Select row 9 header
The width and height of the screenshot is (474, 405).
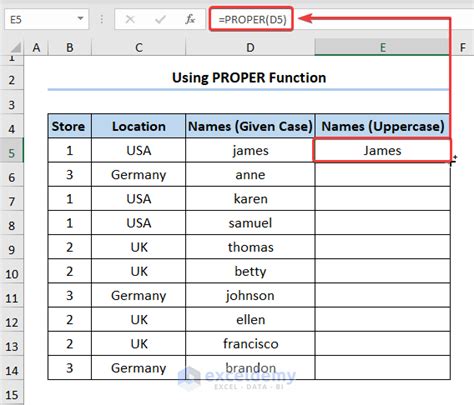point(12,247)
